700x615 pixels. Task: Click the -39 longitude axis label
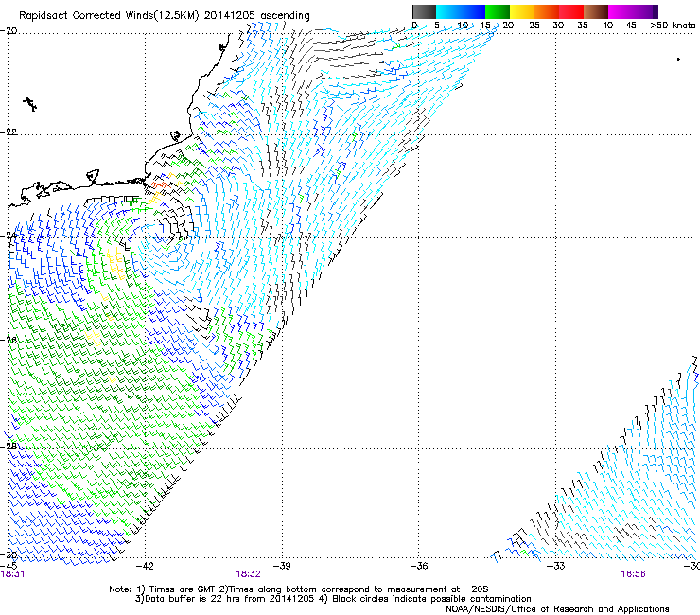tap(282, 566)
